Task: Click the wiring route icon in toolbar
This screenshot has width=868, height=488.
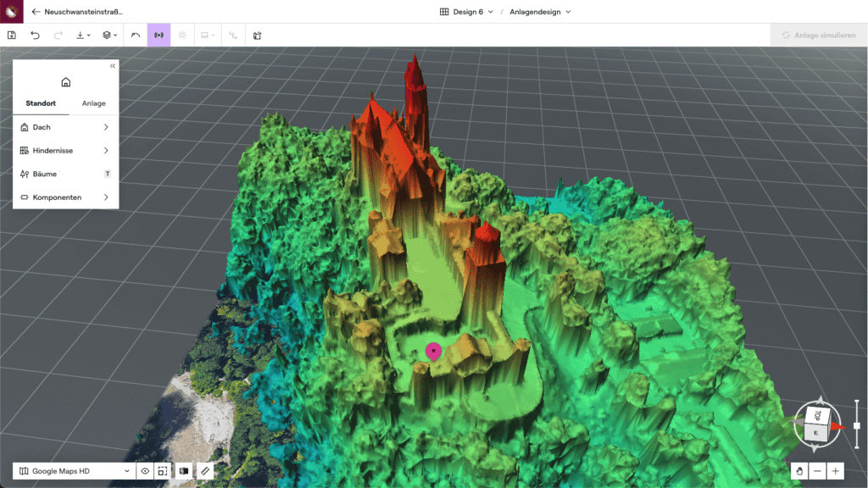Action: click(x=233, y=36)
